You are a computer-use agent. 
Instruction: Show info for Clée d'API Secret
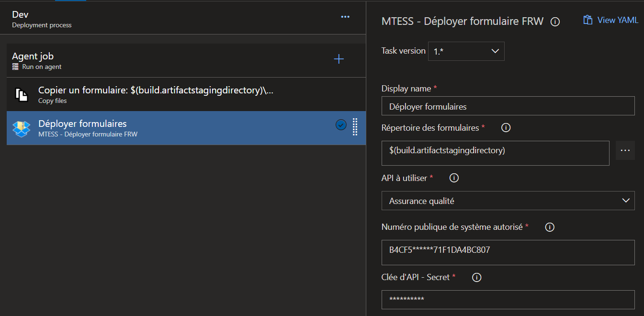pyautogui.click(x=477, y=277)
